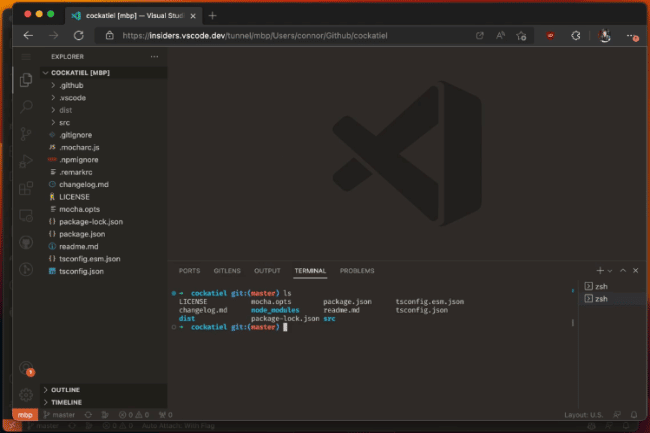The image size is (650, 433).
Task: Open forwarded ports indicator in status bar
Action: click(x=166, y=415)
